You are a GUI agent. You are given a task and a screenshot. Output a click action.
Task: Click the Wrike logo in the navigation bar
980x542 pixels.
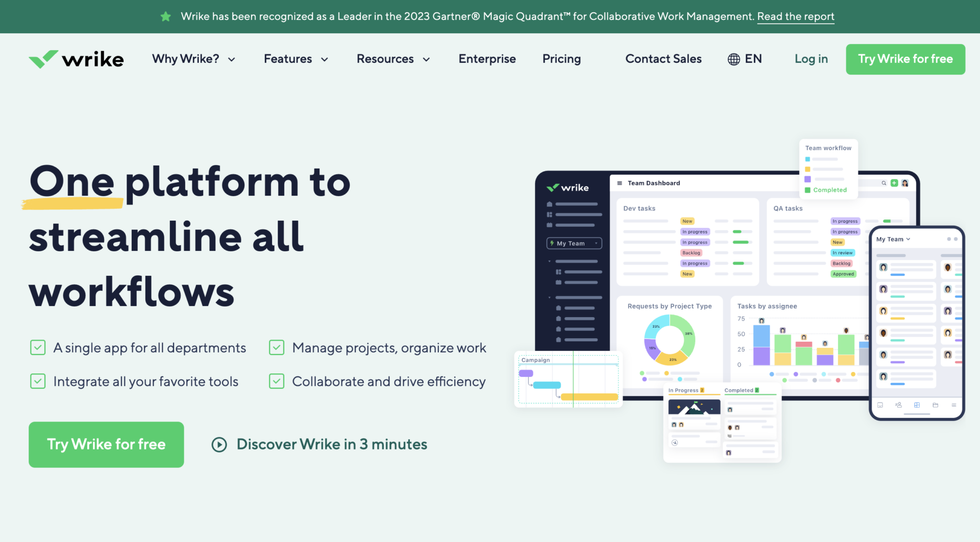pyautogui.click(x=76, y=59)
